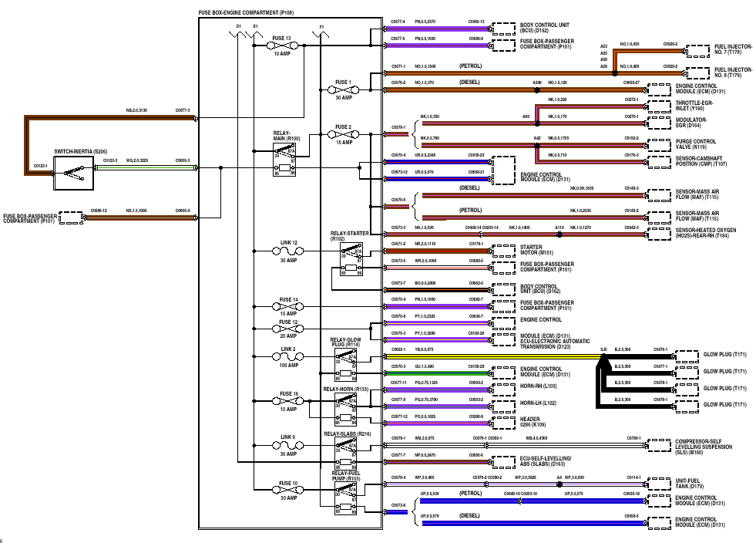
Task: Click the FUSE BOX-ENGINE COMPARTMENT (P108) title
Action: click(x=246, y=13)
